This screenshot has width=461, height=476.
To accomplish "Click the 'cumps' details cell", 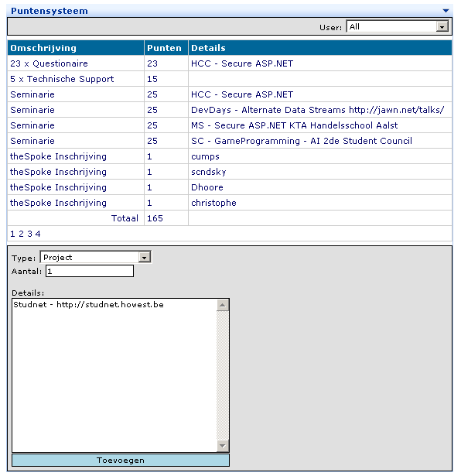I will [320, 156].
